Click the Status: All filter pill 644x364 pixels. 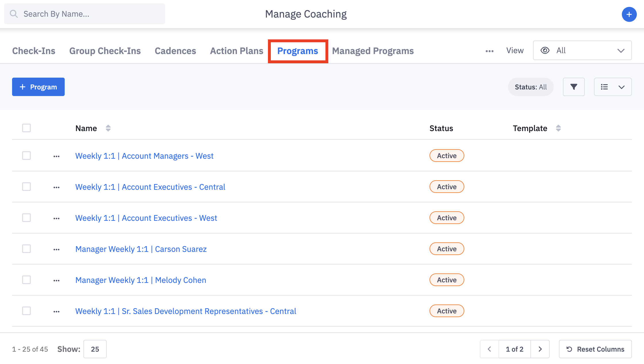530,87
